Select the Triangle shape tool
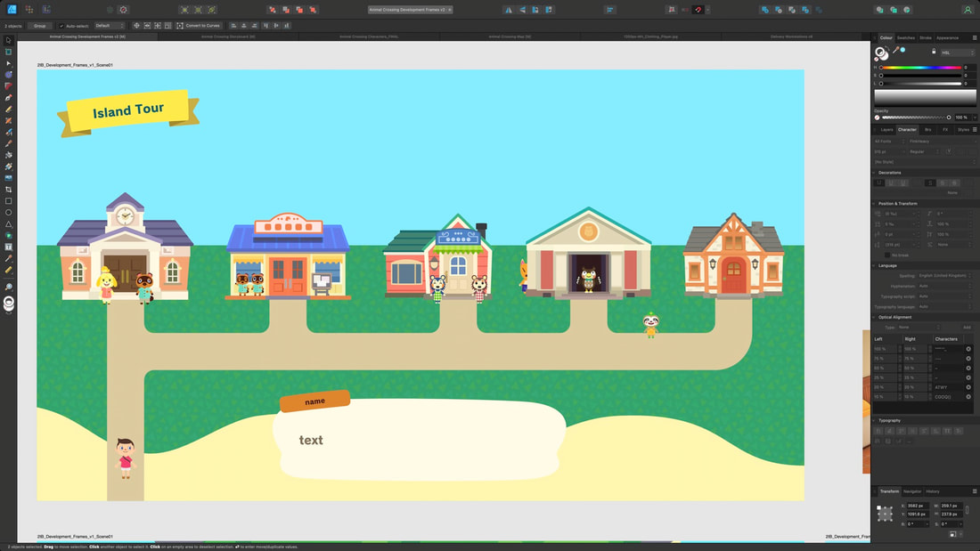The width and height of the screenshot is (980, 551). click(8, 223)
